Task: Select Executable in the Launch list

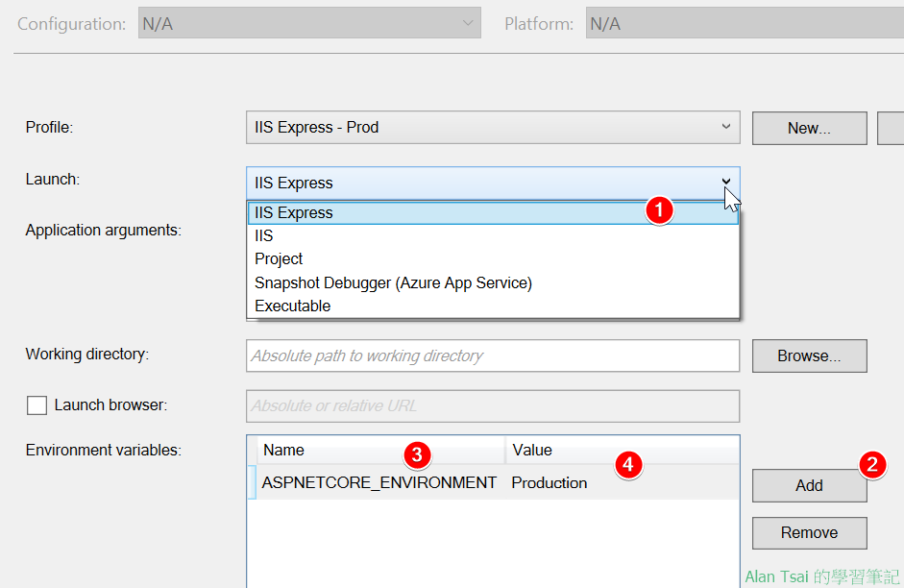Action: pos(493,306)
